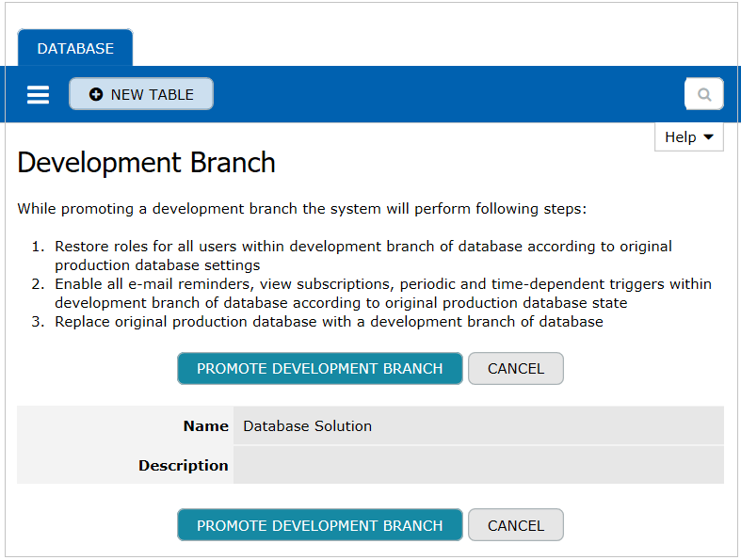Click the Name field label
Image resolution: width=741 pixels, height=560 pixels.
(205, 425)
